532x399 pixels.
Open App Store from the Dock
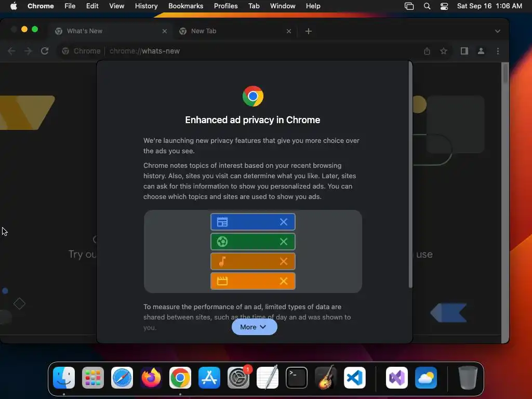pos(209,378)
